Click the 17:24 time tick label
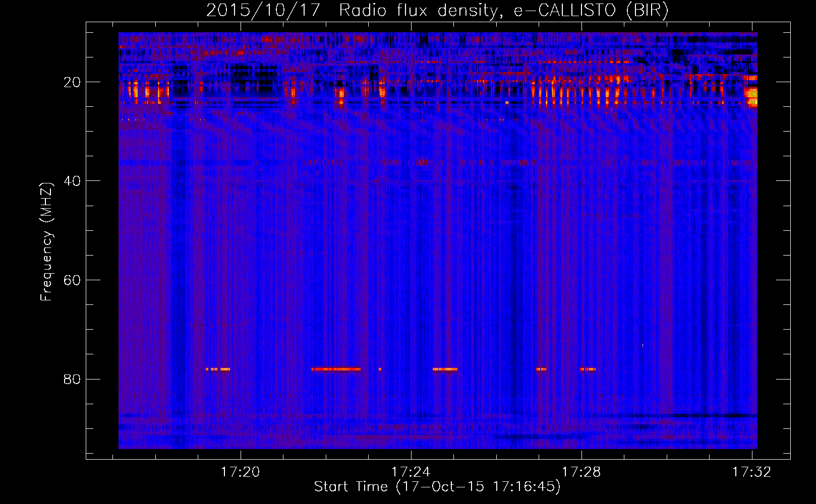 pyautogui.click(x=411, y=472)
